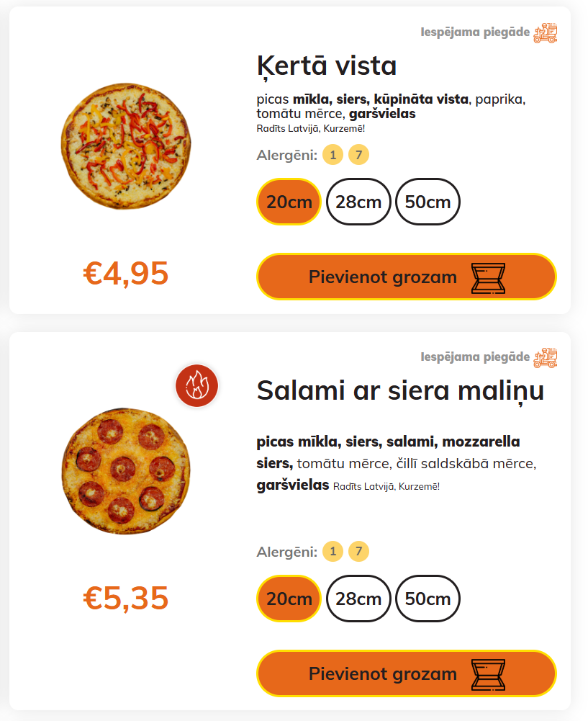Select 28cm size for Ķertā vista
The width and height of the screenshot is (588, 721).
tap(358, 202)
